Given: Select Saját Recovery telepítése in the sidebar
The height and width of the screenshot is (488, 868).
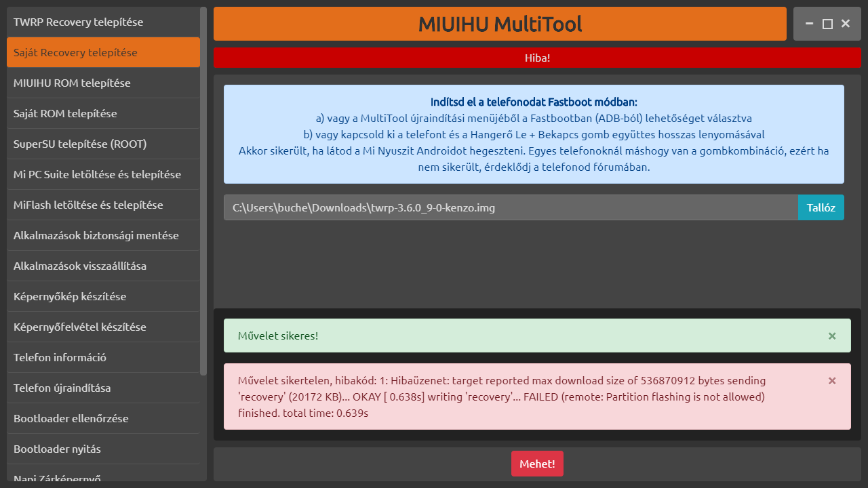Looking at the screenshot, I should click(103, 52).
